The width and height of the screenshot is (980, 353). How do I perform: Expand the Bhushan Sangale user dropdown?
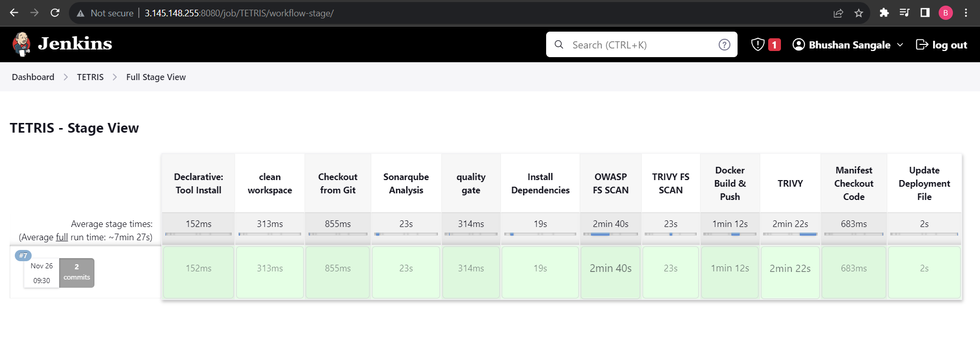pyautogui.click(x=900, y=45)
